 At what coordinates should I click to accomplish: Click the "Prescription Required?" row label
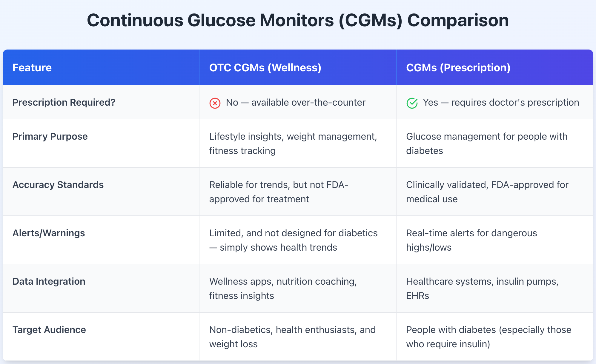click(x=64, y=102)
